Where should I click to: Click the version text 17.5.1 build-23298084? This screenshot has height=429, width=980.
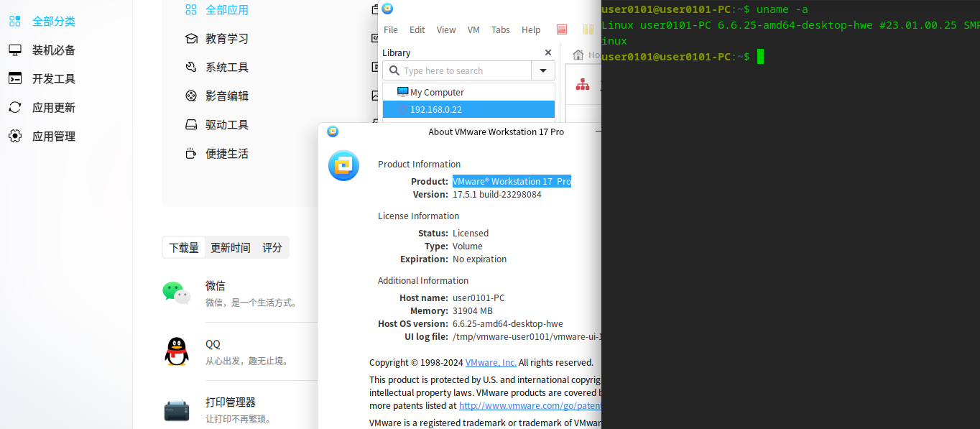(x=497, y=195)
